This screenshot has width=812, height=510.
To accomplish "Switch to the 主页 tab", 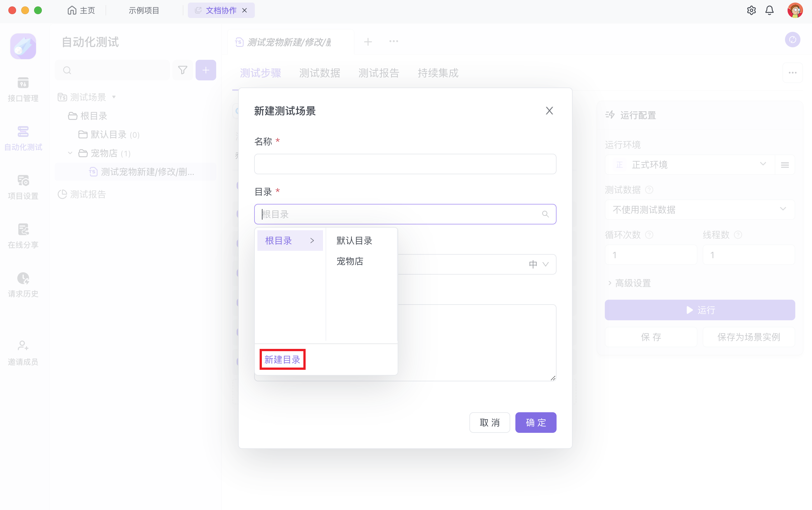I will (81, 10).
